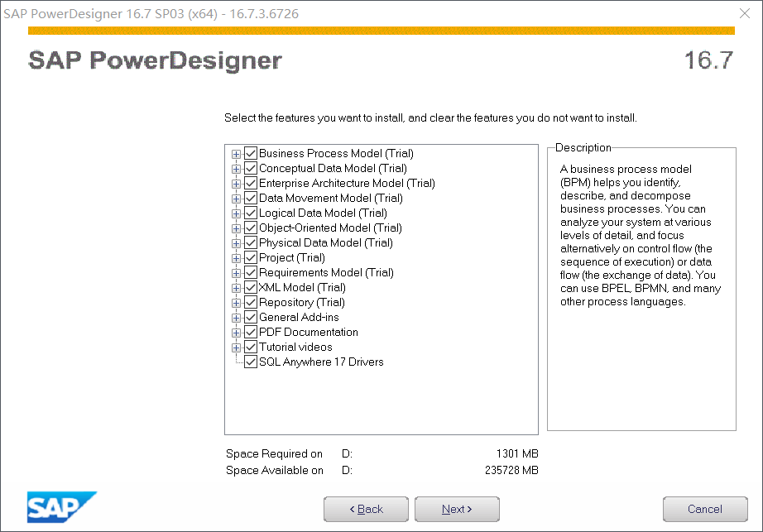Image resolution: width=763 pixels, height=532 pixels.
Task: Select XML Model (Trial) label
Action: pyautogui.click(x=302, y=287)
